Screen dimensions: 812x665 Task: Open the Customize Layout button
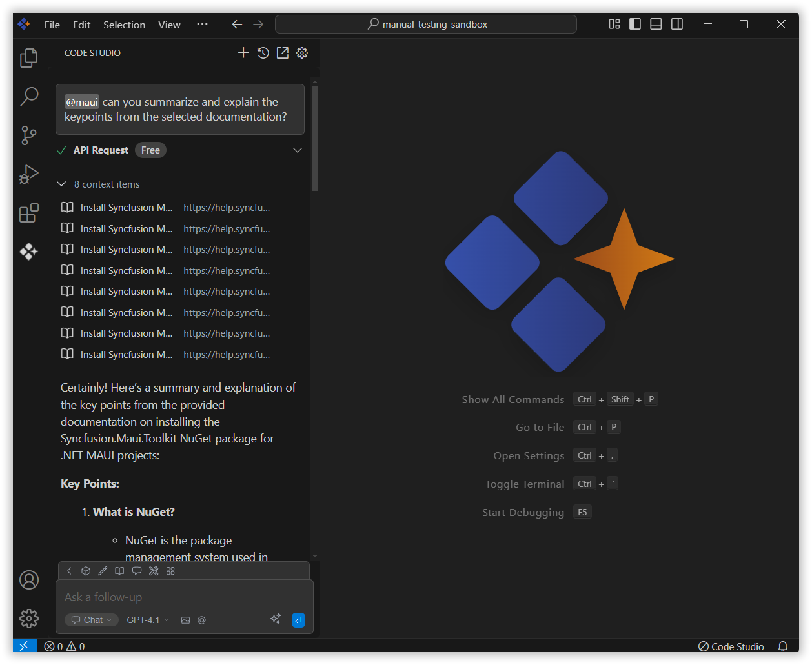point(614,24)
